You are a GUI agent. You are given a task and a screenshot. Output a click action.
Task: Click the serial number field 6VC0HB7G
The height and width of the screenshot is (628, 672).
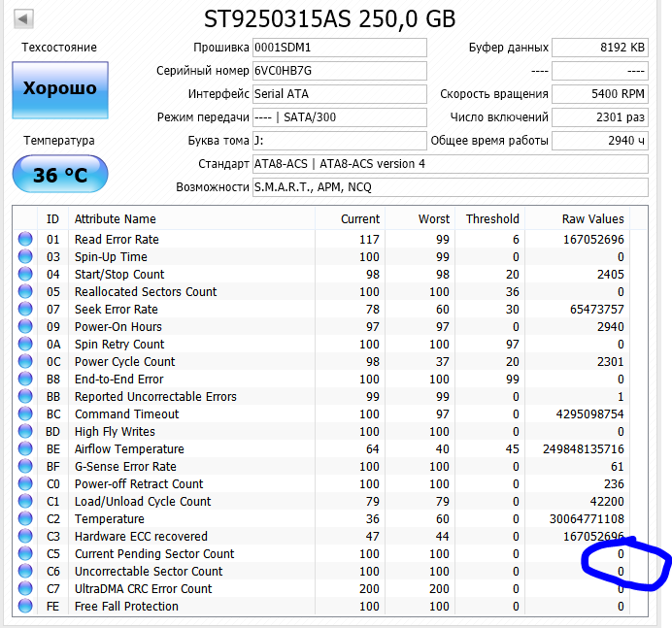340,71
